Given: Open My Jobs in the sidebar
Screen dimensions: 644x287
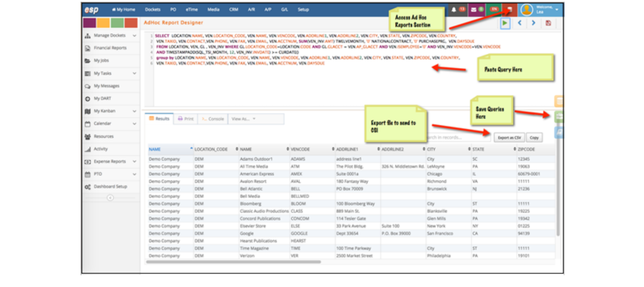Looking at the screenshot, I should (111, 61).
